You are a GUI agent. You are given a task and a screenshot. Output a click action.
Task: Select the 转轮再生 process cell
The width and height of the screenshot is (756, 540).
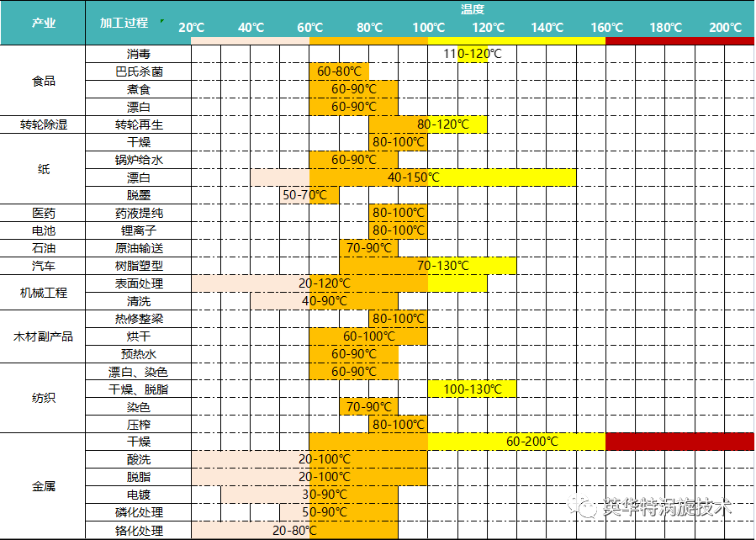tap(139, 124)
